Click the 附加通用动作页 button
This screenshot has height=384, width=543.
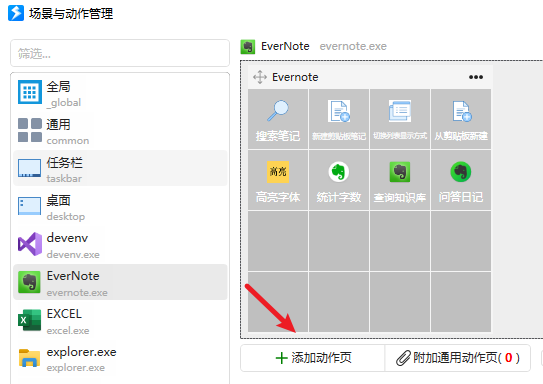[457, 358]
